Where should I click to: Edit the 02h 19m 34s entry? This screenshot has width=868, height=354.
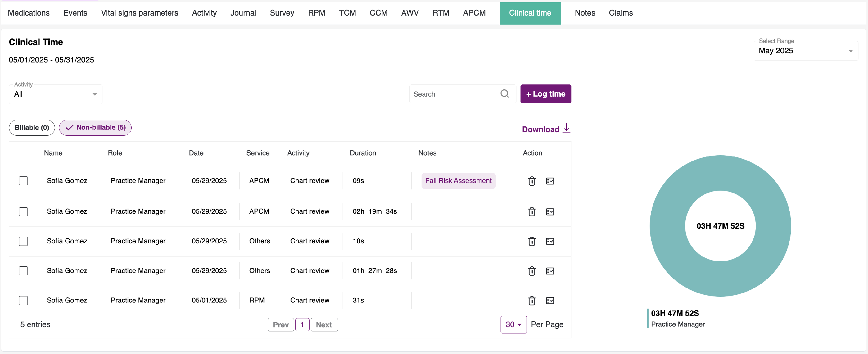click(x=549, y=212)
